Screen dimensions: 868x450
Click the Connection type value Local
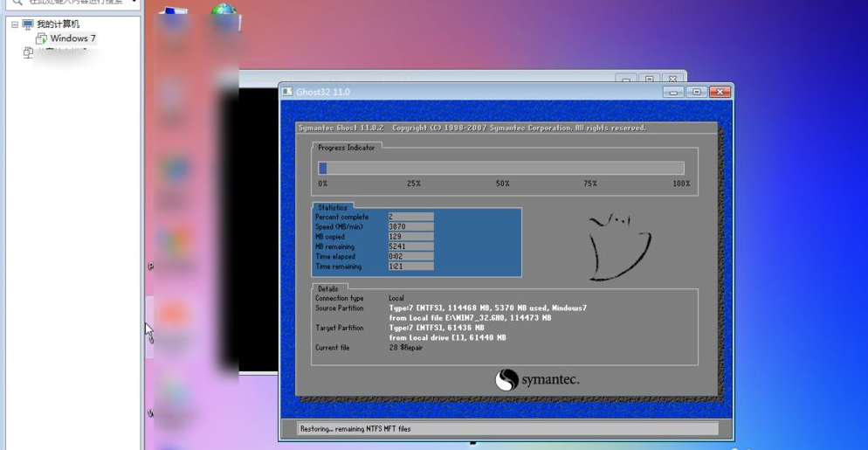396,298
